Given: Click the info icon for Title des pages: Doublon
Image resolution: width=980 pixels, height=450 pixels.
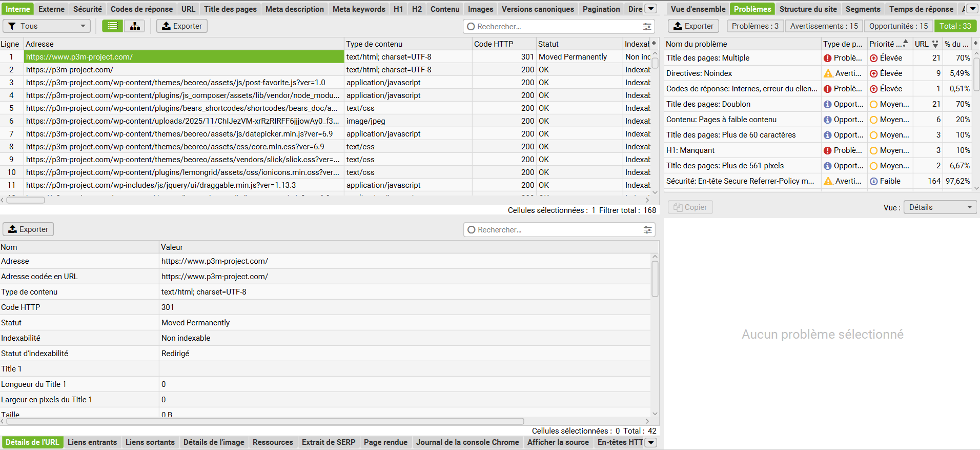Looking at the screenshot, I should (x=827, y=105).
